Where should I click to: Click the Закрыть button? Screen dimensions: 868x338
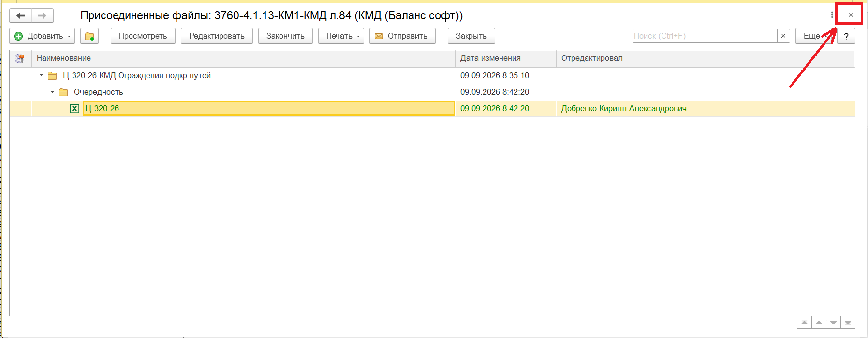point(471,36)
